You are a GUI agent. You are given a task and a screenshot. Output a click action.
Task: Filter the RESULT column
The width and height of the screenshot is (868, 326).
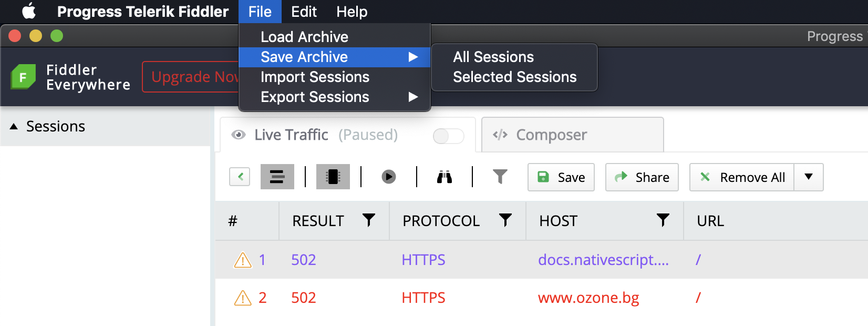369,220
